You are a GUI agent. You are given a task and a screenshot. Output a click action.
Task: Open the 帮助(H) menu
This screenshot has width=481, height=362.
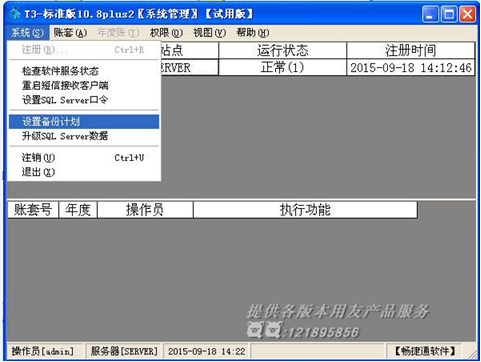pos(253,33)
